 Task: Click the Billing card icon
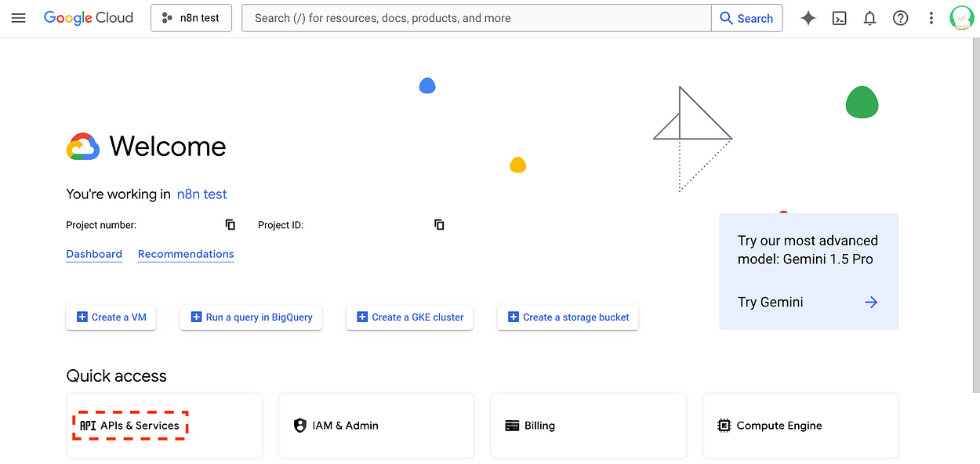[512, 426]
